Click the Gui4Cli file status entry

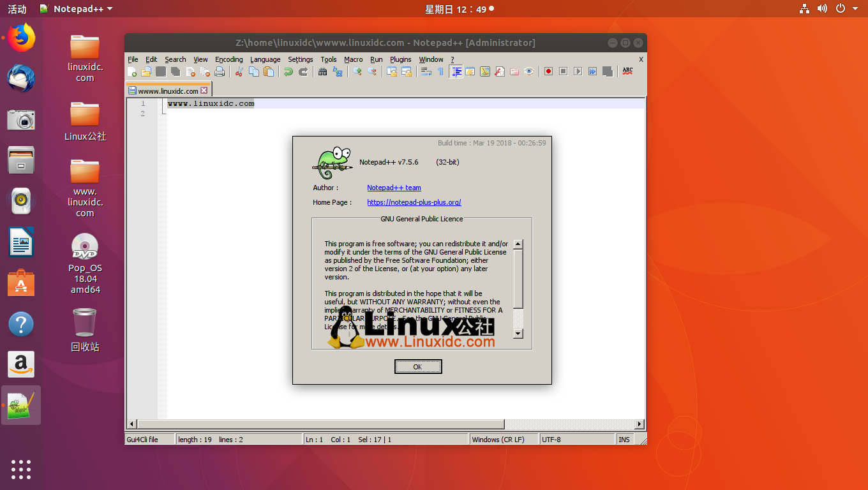pyautogui.click(x=149, y=439)
